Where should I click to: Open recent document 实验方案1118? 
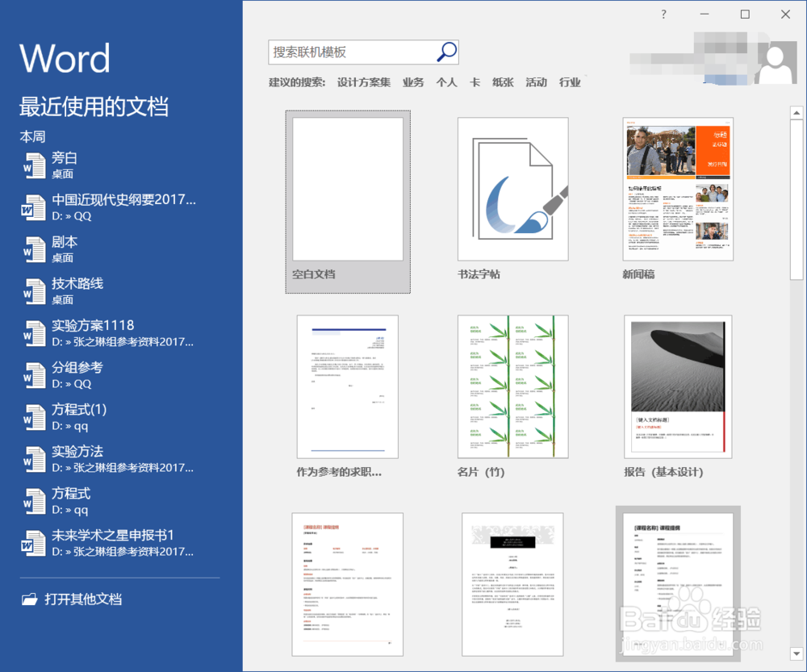[121, 333]
